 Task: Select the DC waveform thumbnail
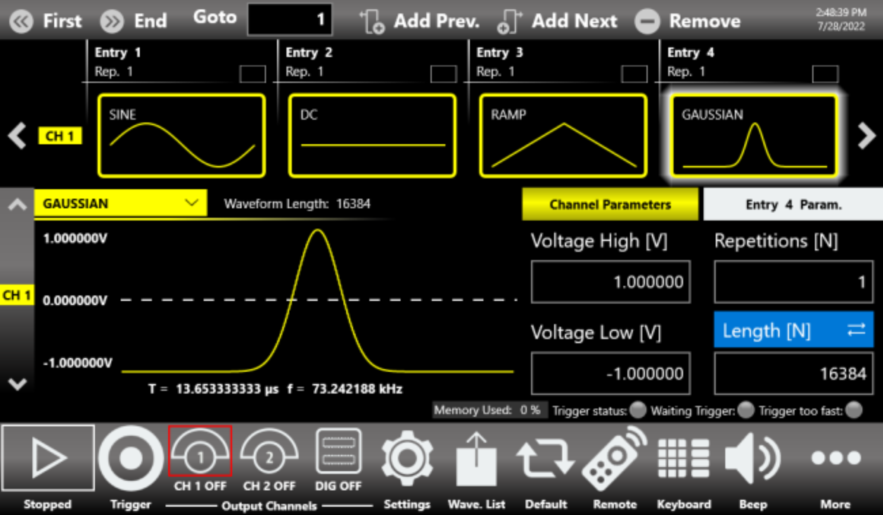pyautogui.click(x=372, y=136)
